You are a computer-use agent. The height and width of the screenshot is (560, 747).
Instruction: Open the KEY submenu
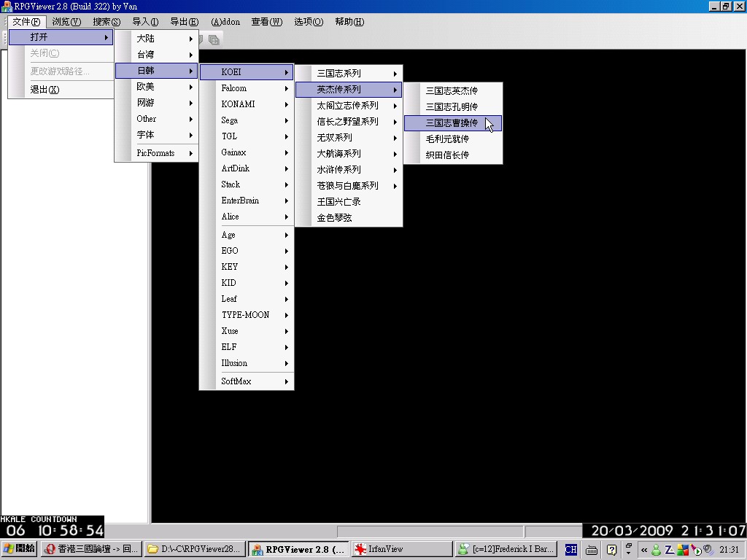pos(247,267)
